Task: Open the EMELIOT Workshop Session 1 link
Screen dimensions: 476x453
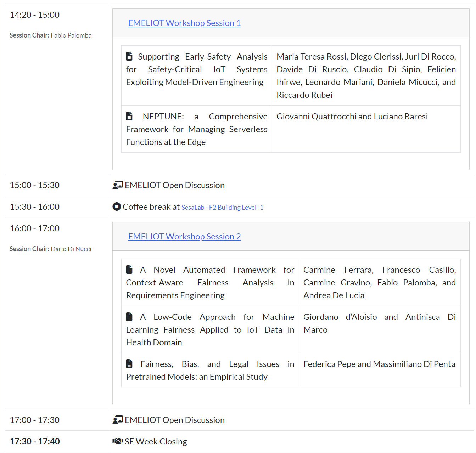Action: point(184,23)
